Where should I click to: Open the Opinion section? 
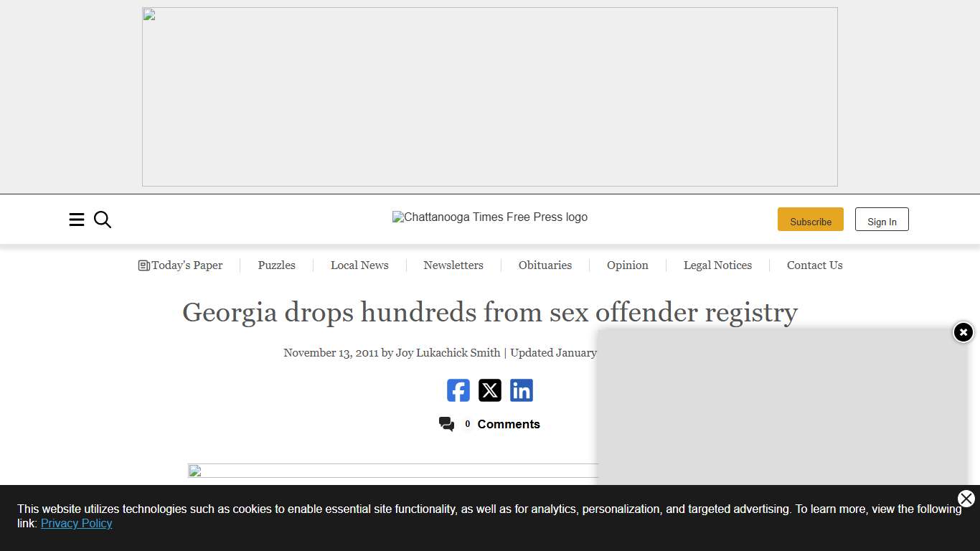tap(627, 265)
